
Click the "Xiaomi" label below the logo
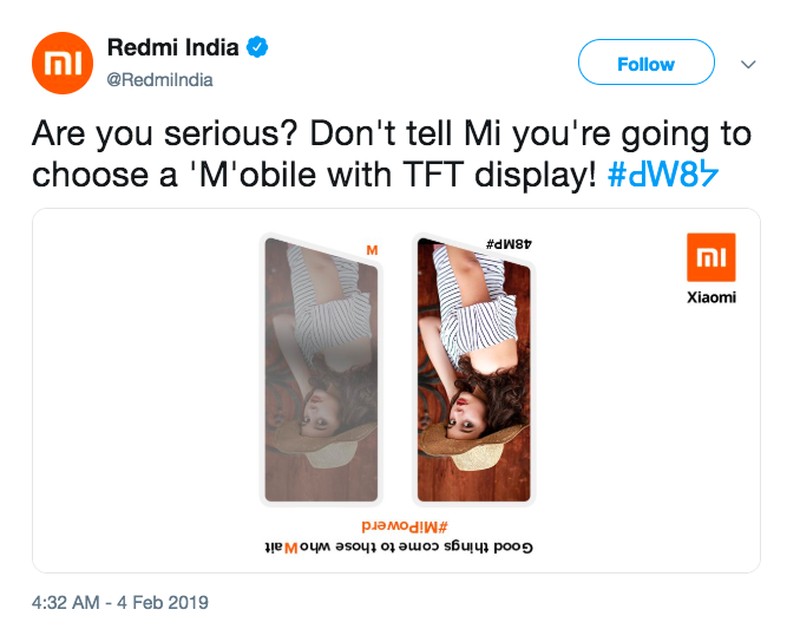pos(711,297)
